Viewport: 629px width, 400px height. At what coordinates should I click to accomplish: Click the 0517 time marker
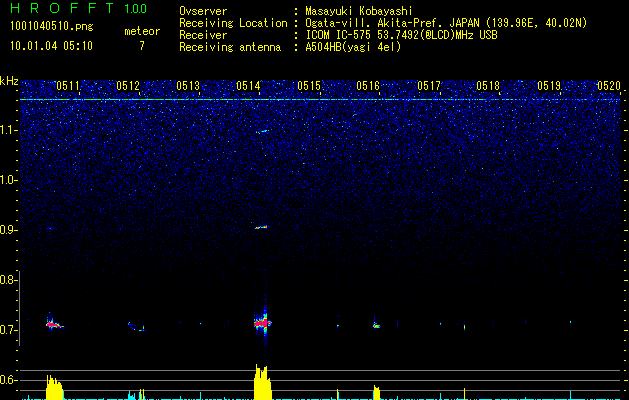pyautogui.click(x=429, y=85)
